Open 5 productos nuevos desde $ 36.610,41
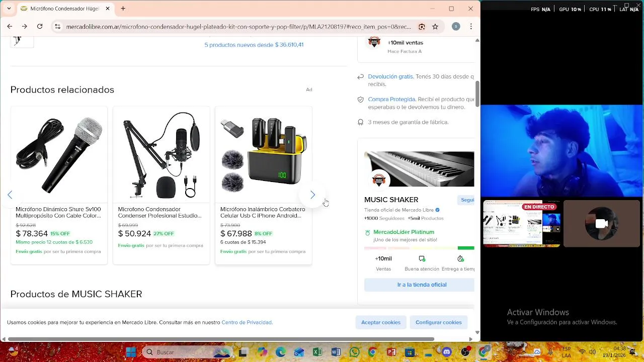This screenshot has width=644, height=362. click(254, 45)
